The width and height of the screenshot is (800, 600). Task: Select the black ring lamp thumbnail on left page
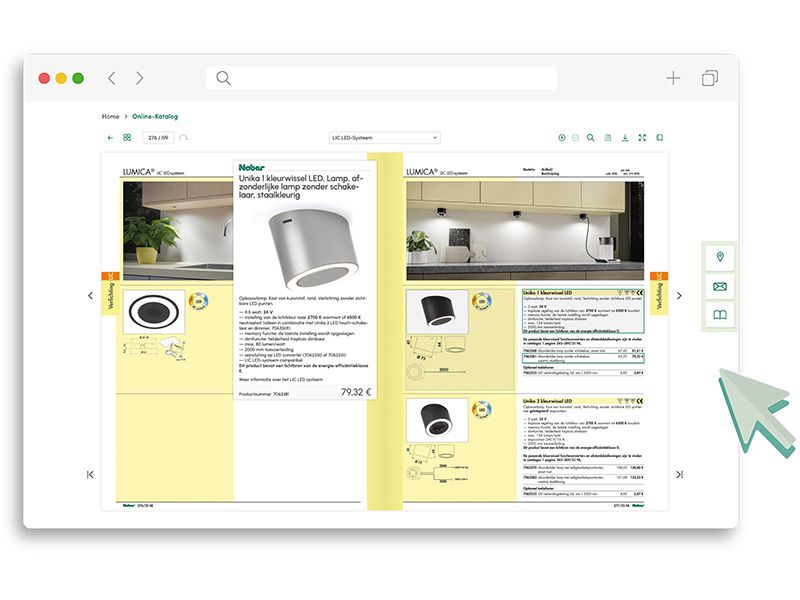click(154, 312)
